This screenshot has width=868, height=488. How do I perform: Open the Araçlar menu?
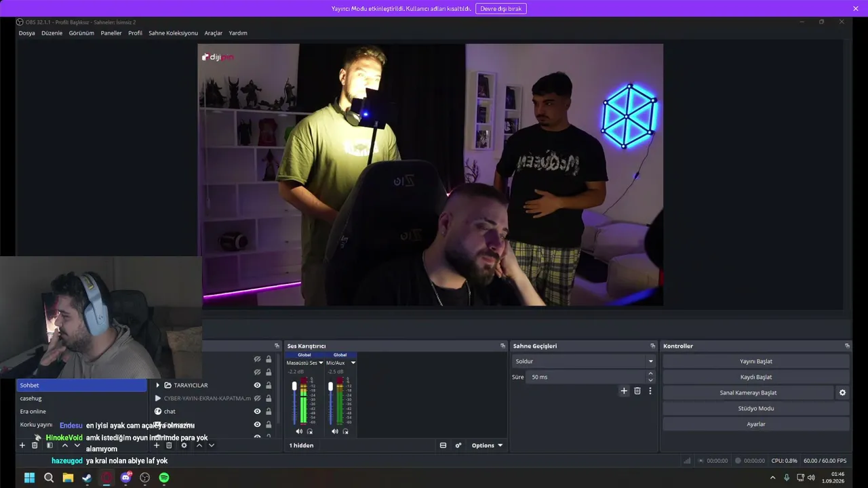(213, 33)
